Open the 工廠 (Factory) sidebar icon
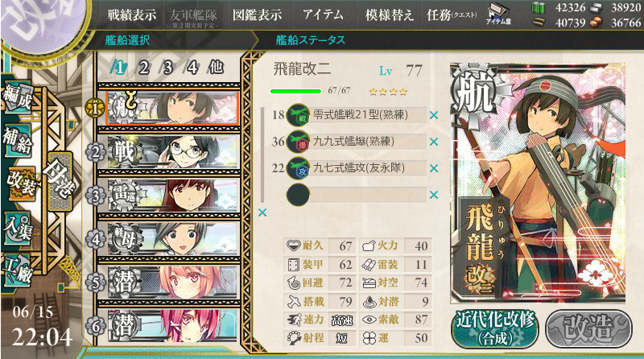 click(17, 270)
